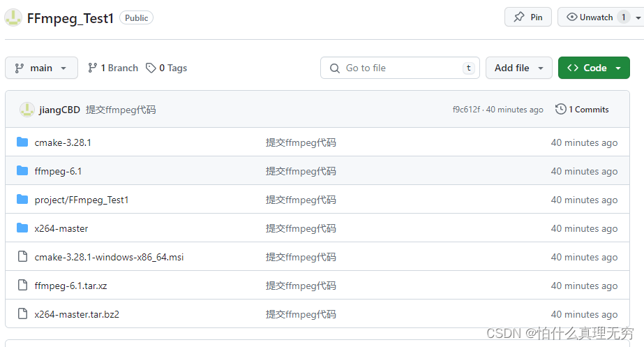The height and width of the screenshot is (347, 644).
Task: Click the branch icon beside 1 Branch
Action: (x=92, y=68)
